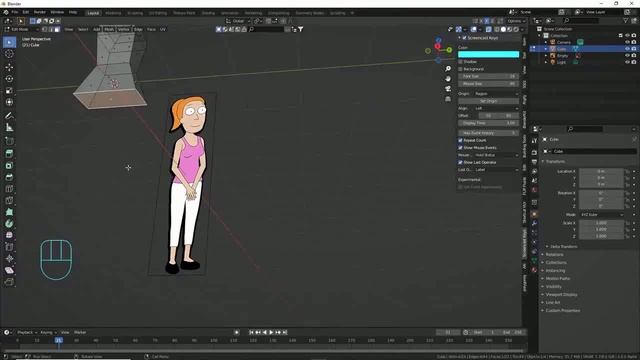
Task: Switch to the Layout workspace tab
Action: pos(93,13)
